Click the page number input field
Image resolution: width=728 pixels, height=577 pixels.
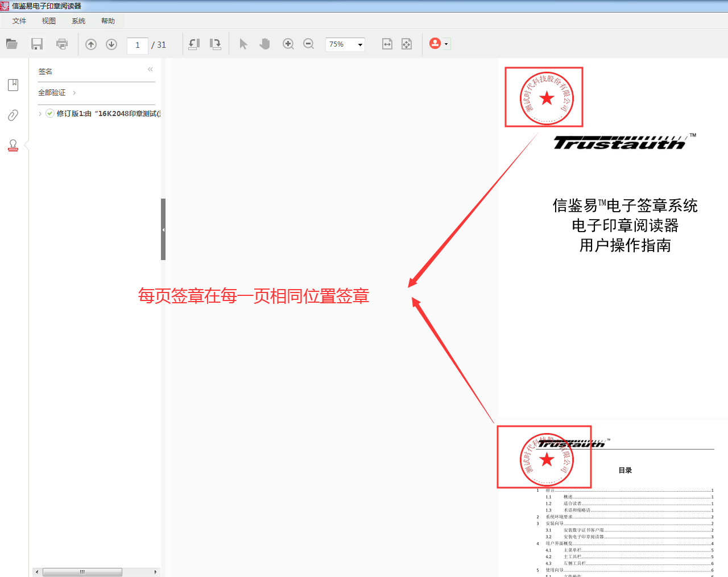(x=138, y=45)
